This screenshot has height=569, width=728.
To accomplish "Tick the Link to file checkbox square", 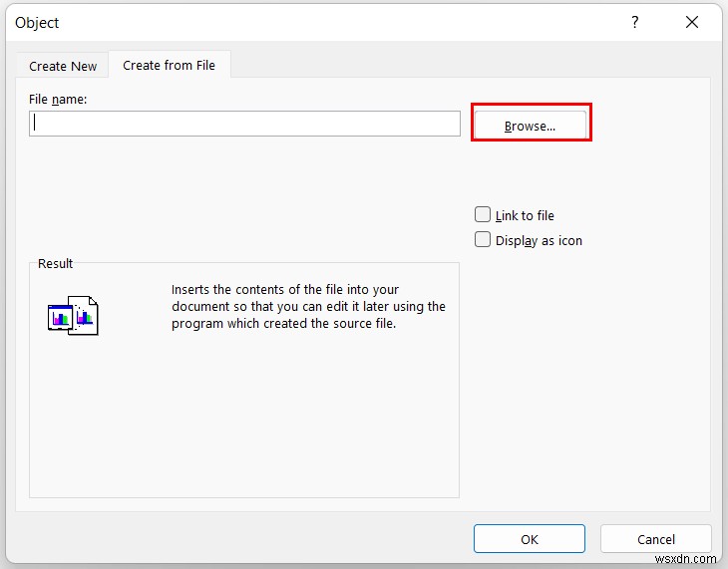I will (483, 214).
